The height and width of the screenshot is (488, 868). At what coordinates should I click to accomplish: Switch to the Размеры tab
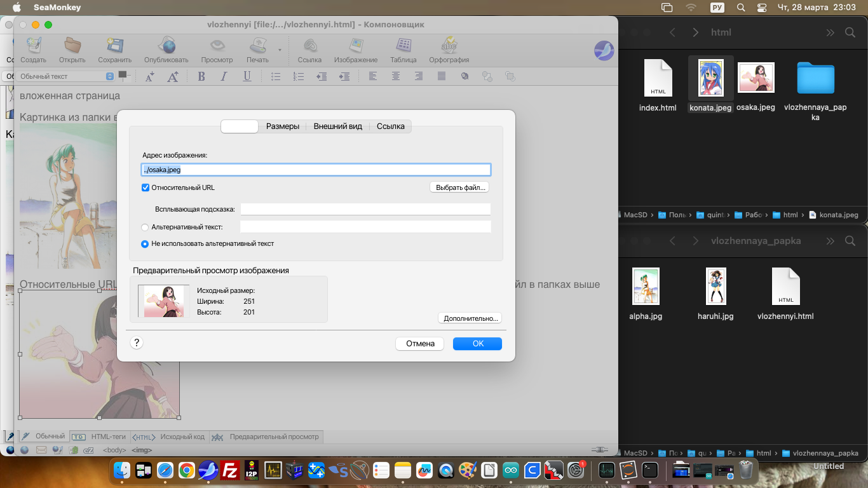coord(282,126)
